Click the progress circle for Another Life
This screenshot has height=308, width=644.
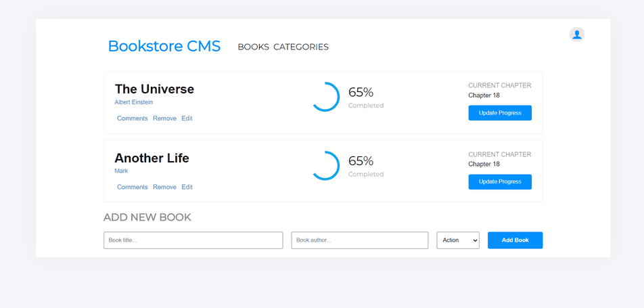coord(325,166)
